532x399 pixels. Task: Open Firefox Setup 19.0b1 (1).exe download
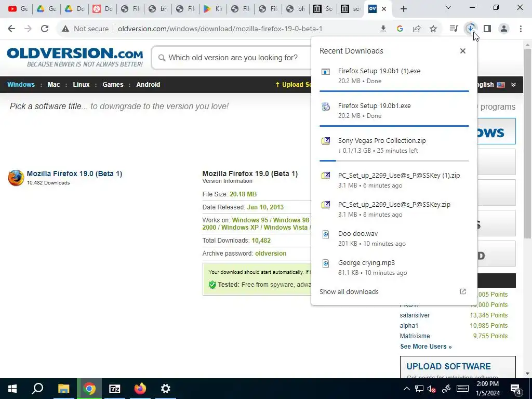click(x=394, y=76)
